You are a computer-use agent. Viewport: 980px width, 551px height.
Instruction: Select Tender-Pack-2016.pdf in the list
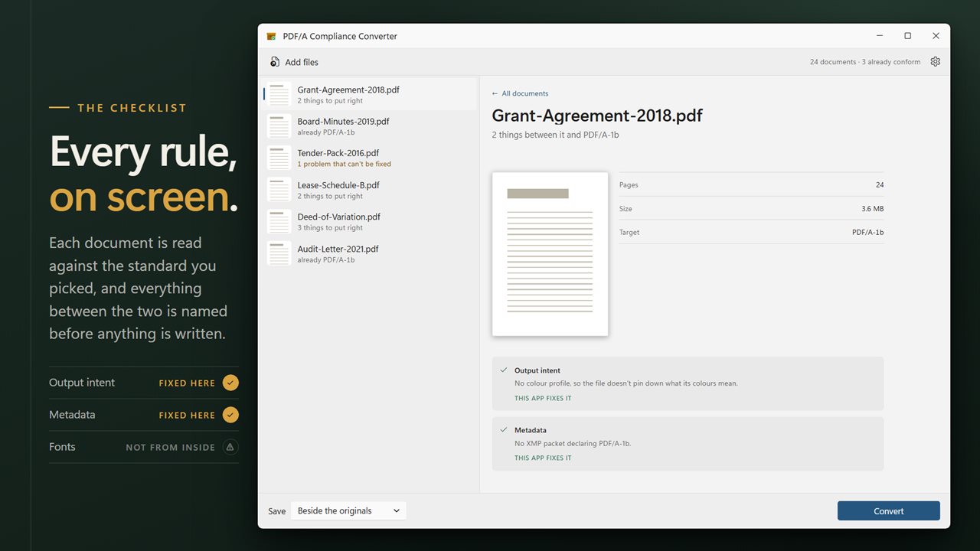tap(371, 158)
